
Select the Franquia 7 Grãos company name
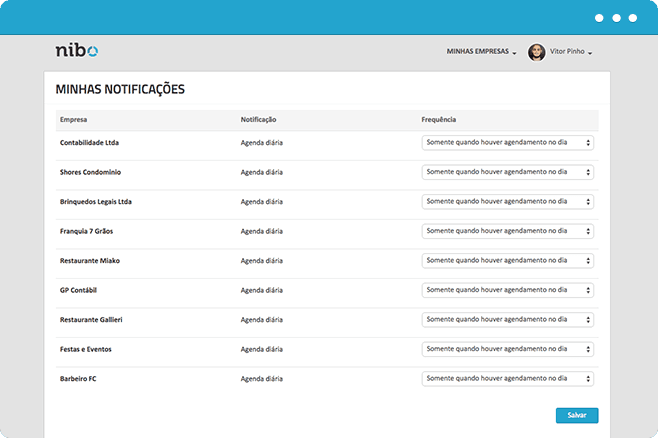(x=86, y=231)
